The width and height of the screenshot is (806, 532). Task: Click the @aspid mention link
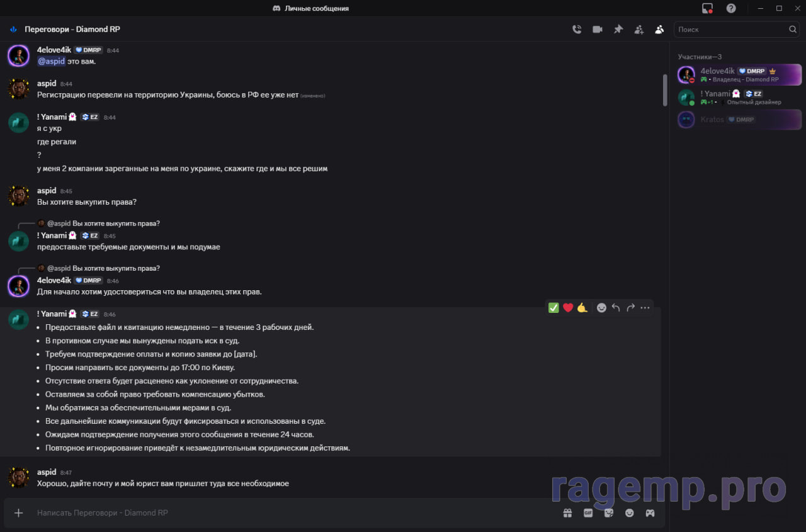pos(51,61)
